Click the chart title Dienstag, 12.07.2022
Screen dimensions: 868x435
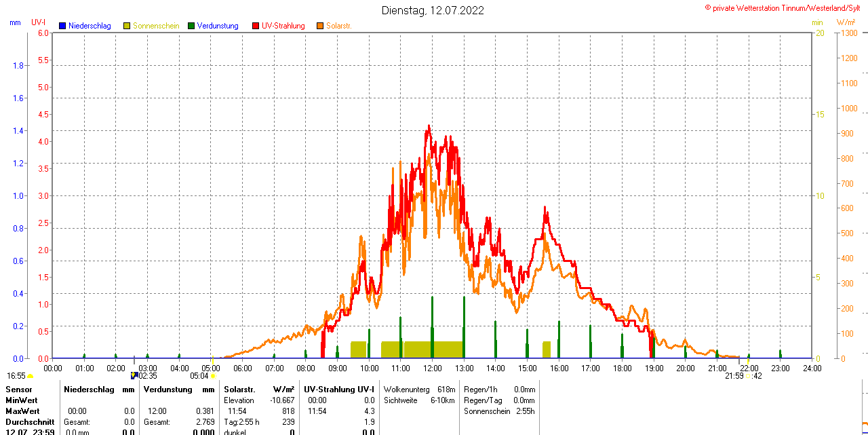(x=433, y=10)
